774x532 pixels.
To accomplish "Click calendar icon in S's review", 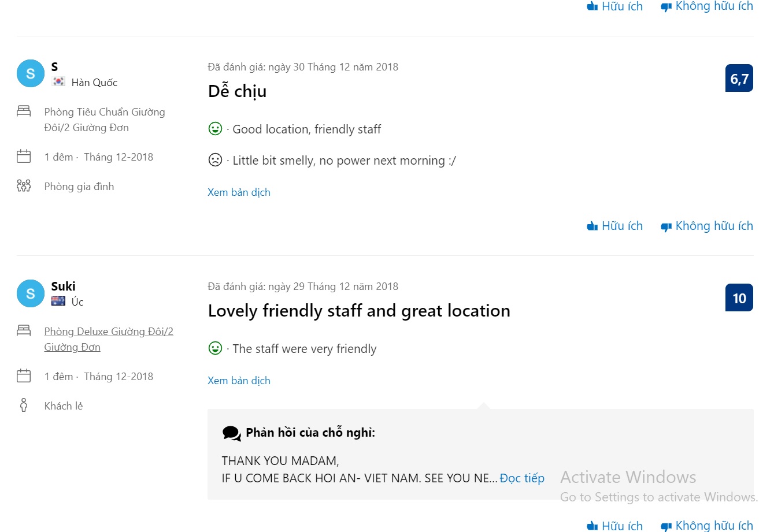I will [x=24, y=156].
